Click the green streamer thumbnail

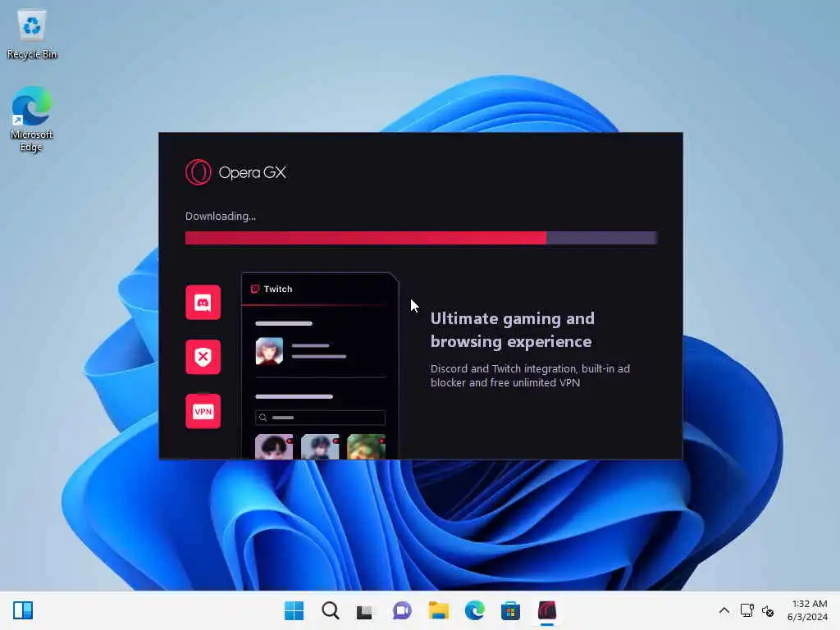tap(367, 447)
